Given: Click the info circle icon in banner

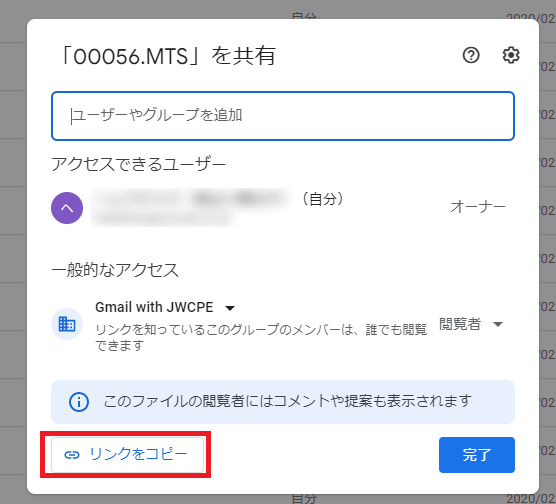Looking at the screenshot, I should (x=79, y=402).
